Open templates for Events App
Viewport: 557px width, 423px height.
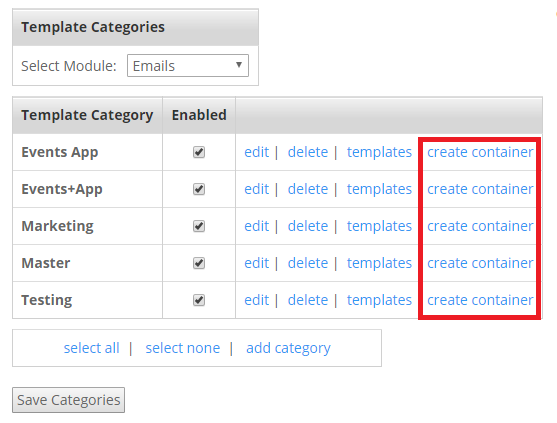coord(379,152)
